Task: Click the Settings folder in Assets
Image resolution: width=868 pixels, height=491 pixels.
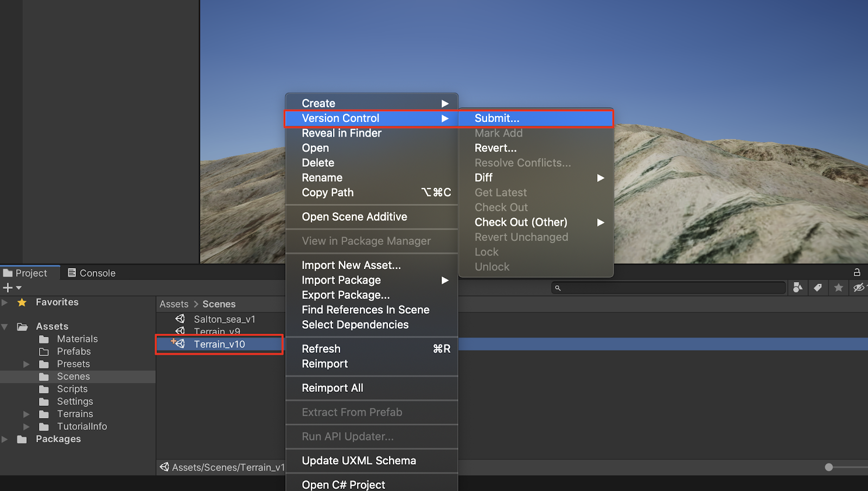Action: [75, 401]
